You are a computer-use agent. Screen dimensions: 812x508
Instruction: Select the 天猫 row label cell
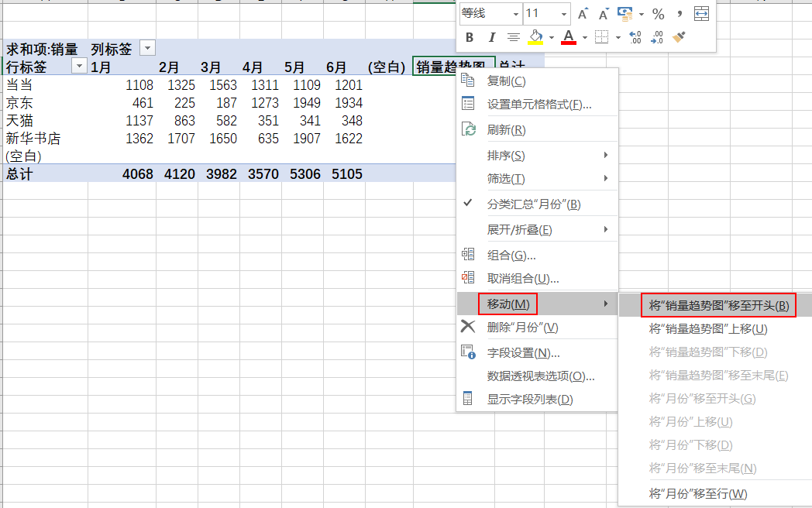click(45, 120)
